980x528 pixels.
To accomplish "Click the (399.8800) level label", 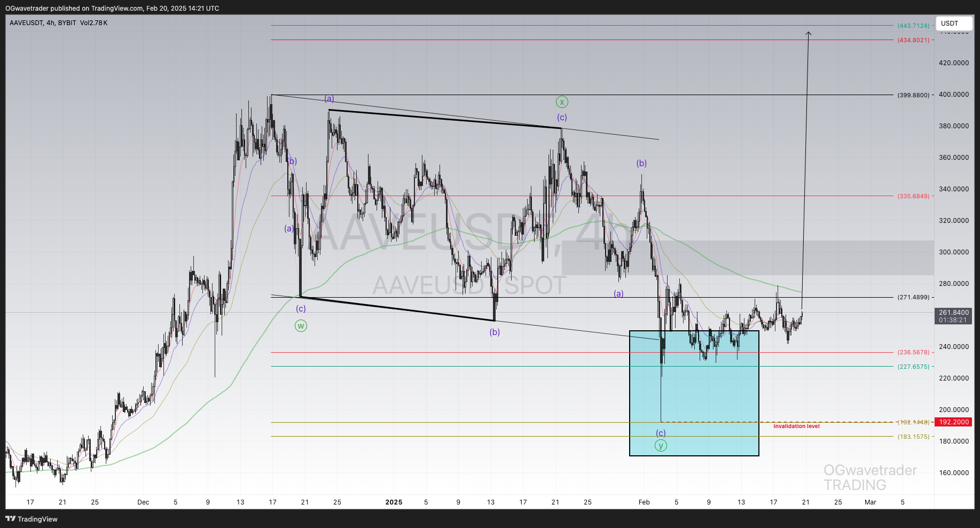I will [x=913, y=95].
